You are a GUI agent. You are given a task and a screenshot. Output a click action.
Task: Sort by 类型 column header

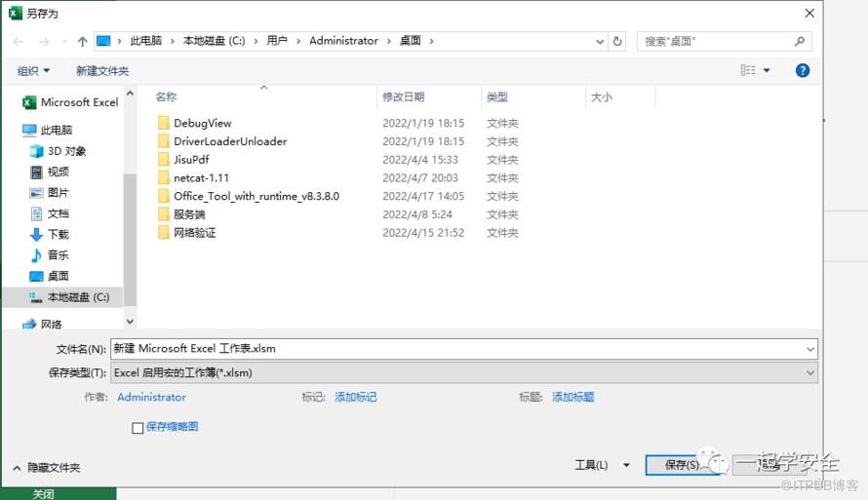(497, 96)
